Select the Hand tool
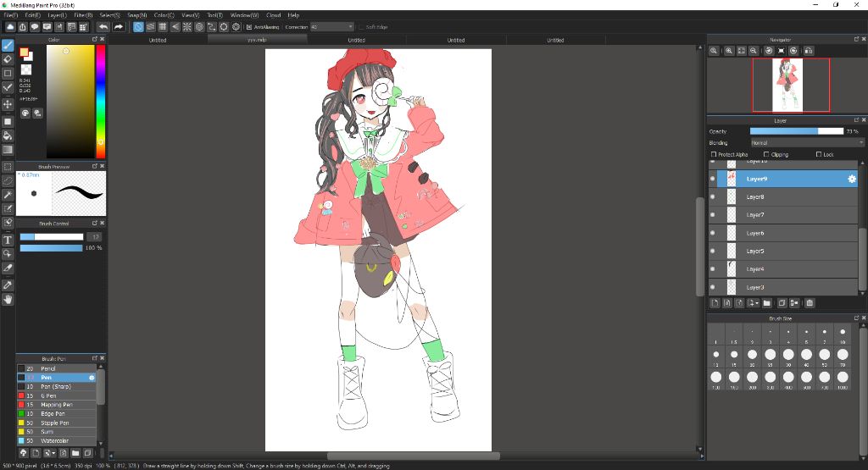Image resolution: width=868 pixels, height=470 pixels. [x=8, y=299]
